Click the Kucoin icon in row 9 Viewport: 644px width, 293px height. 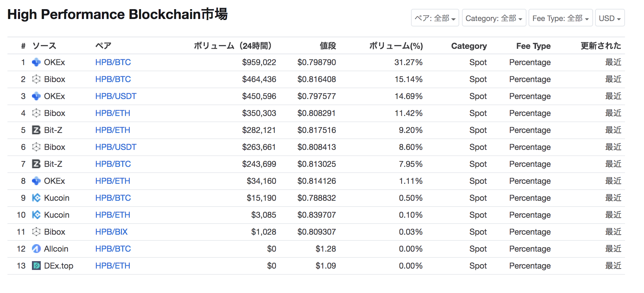[36, 198]
